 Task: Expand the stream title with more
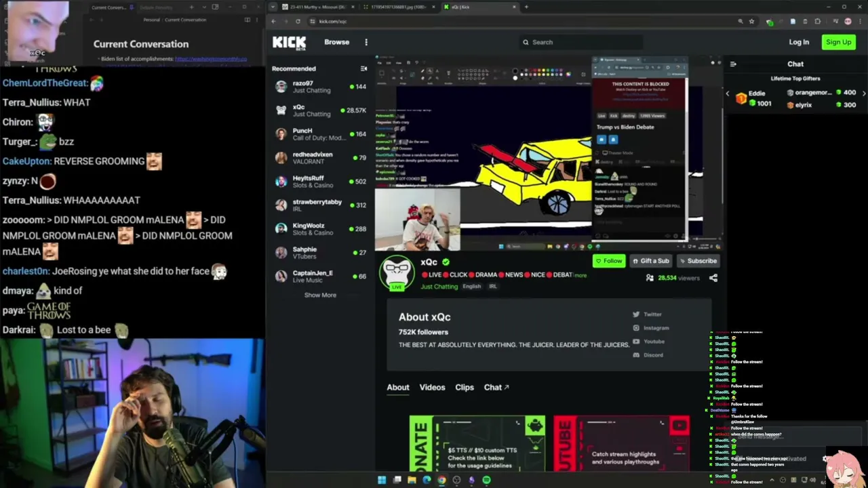[580, 275]
